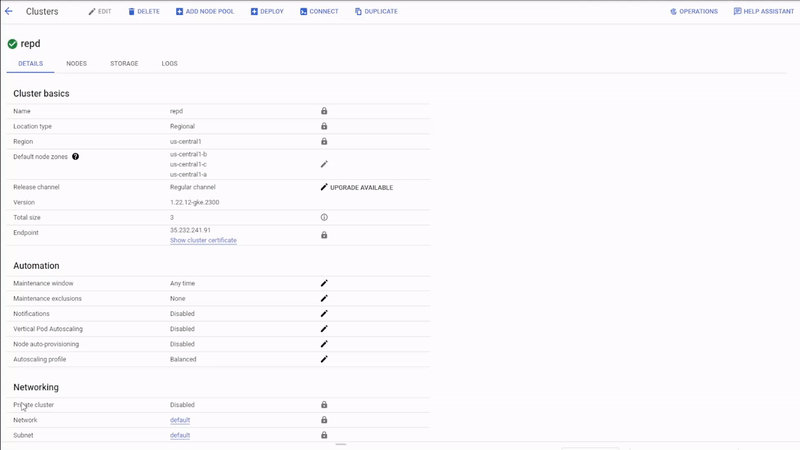This screenshot has height=450, width=800.
Task: Edit the Maintenance window setting
Action: pos(324,283)
